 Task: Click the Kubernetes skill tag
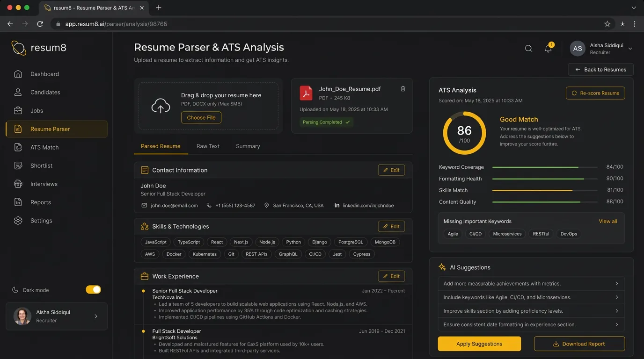[205, 254]
